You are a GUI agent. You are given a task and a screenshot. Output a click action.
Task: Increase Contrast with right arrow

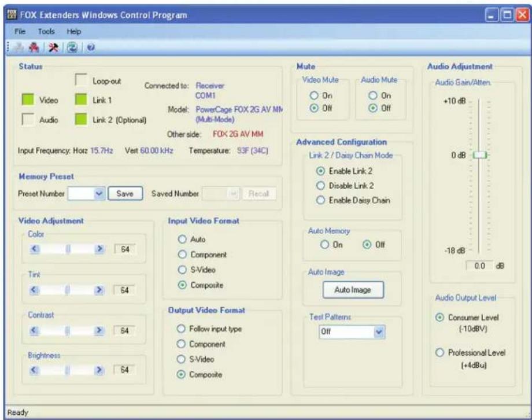coord(99,330)
